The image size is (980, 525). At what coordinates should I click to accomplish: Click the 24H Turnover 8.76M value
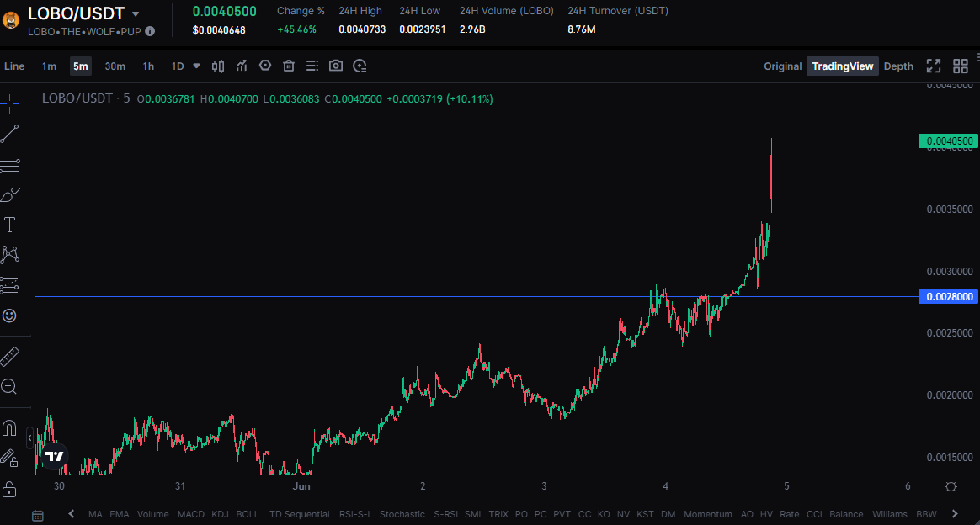pyautogui.click(x=581, y=29)
